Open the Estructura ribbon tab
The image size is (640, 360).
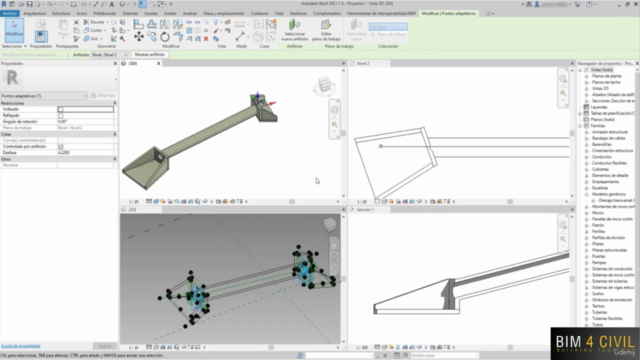click(x=61, y=13)
